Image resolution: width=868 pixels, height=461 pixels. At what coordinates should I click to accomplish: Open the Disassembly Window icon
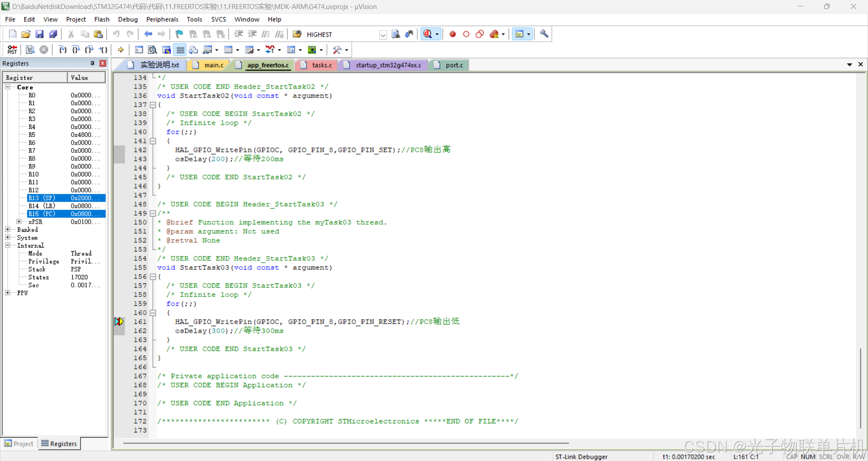[152, 50]
